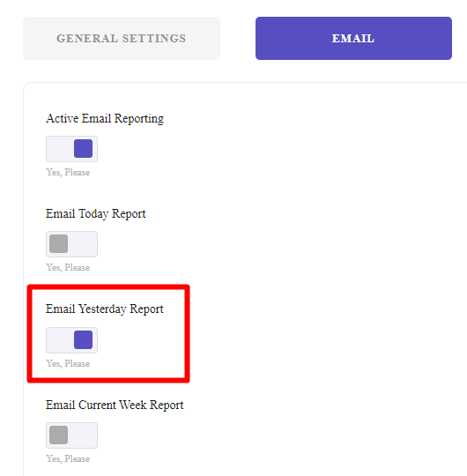Click the Active Email Reporting label

point(105,119)
